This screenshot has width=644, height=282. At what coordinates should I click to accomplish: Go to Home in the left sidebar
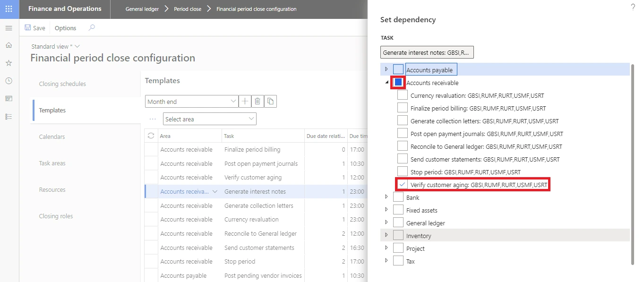click(9, 45)
